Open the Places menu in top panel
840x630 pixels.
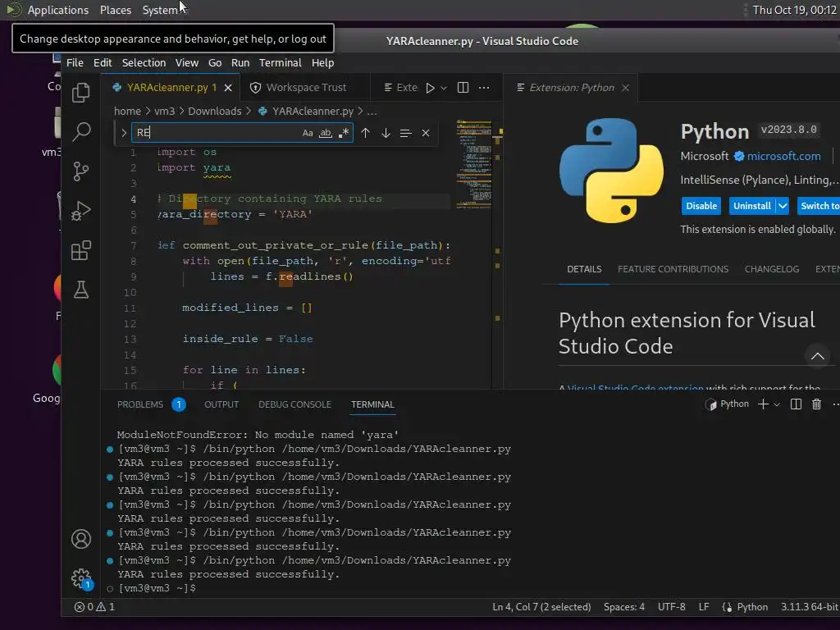coord(115,10)
